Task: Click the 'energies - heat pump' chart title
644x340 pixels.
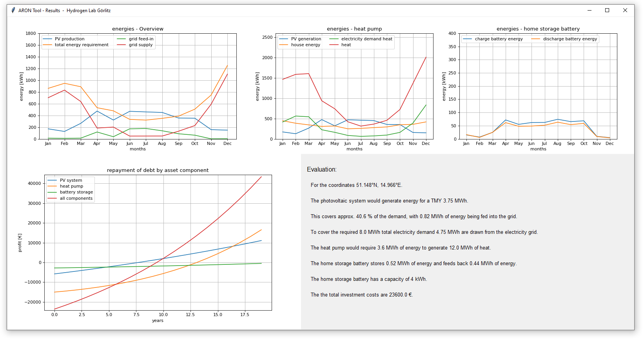Action: (x=354, y=29)
